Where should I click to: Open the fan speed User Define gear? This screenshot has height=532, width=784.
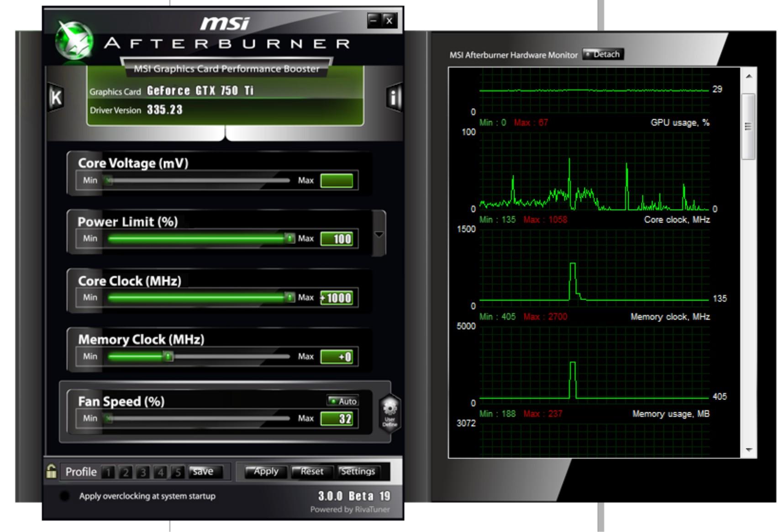390,412
